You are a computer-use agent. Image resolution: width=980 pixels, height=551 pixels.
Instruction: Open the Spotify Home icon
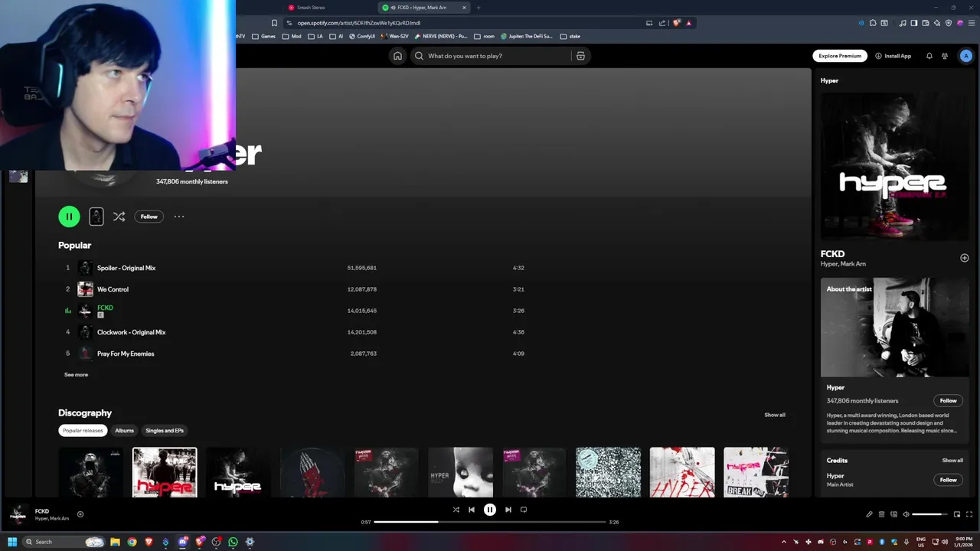(397, 56)
